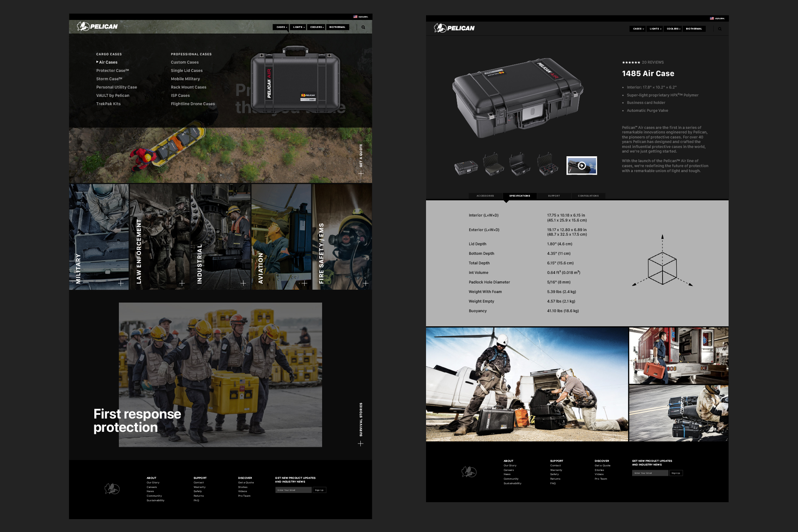This screenshot has width=798, height=532.
Task: Switch to the Accessories tab
Action: [485, 196]
